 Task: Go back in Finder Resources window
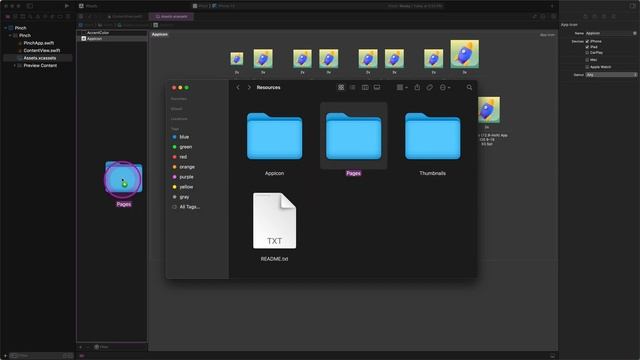pyautogui.click(x=238, y=87)
